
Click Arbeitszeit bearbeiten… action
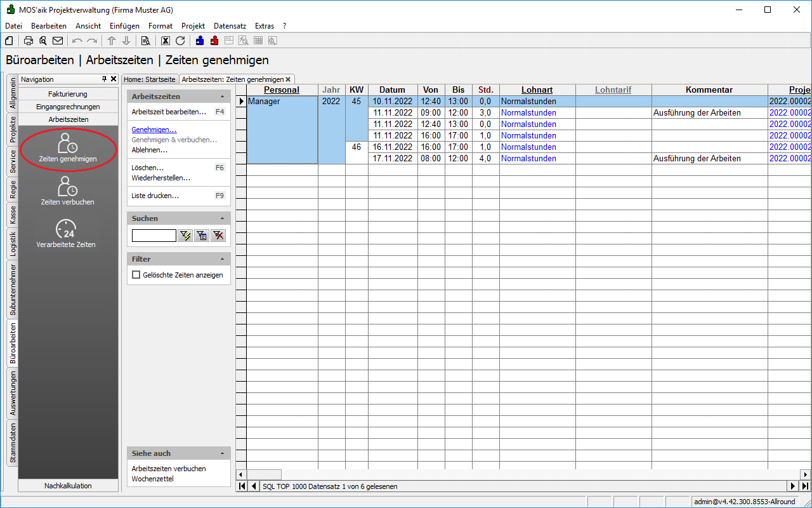[169, 112]
